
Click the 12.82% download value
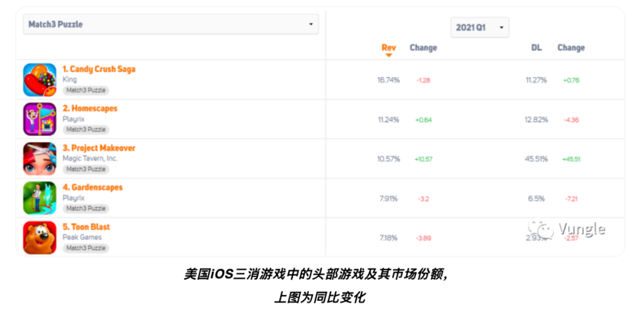click(537, 119)
